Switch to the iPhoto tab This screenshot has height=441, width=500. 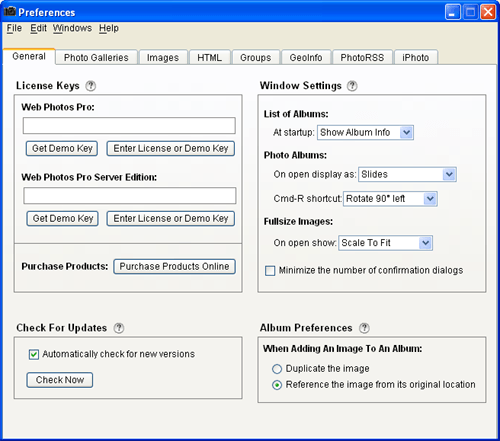tap(416, 57)
